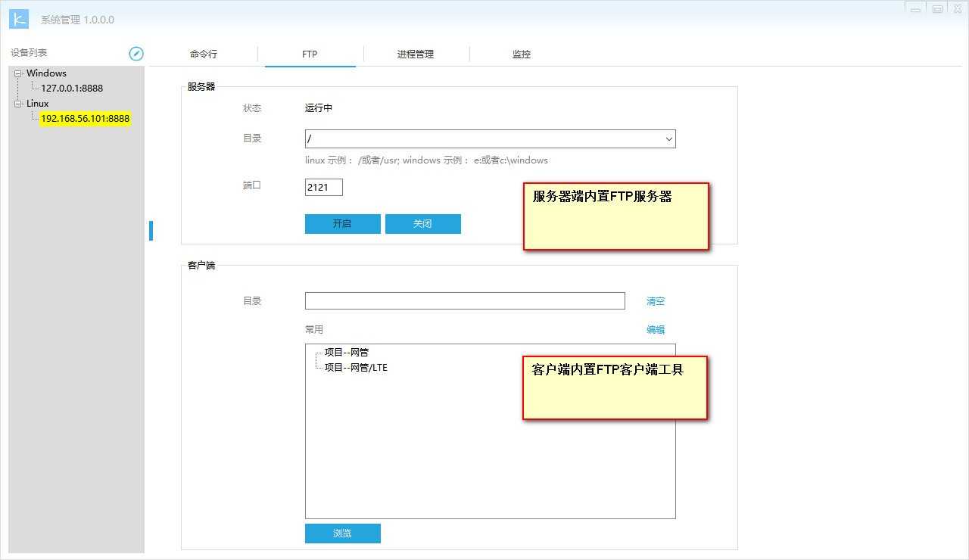Image resolution: width=969 pixels, height=560 pixels.
Task: Click the 设备列表 header label
Action: tap(29, 53)
